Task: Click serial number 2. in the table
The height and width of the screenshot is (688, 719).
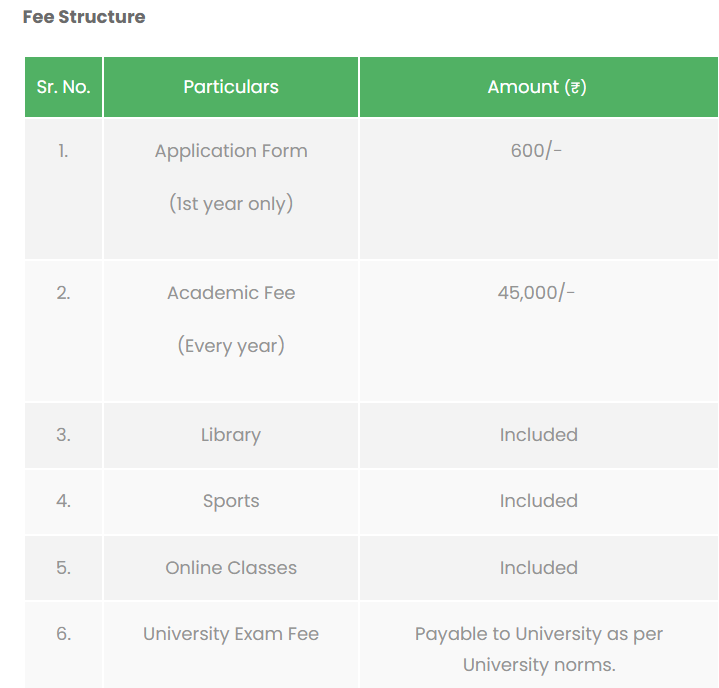Action: pyautogui.click(x=63, y=293)
